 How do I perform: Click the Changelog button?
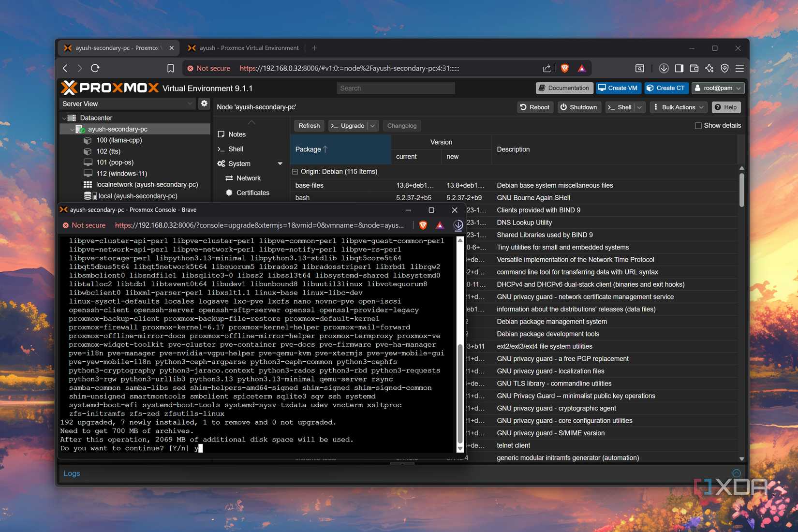pyautogui.click(x=401, y=126)
